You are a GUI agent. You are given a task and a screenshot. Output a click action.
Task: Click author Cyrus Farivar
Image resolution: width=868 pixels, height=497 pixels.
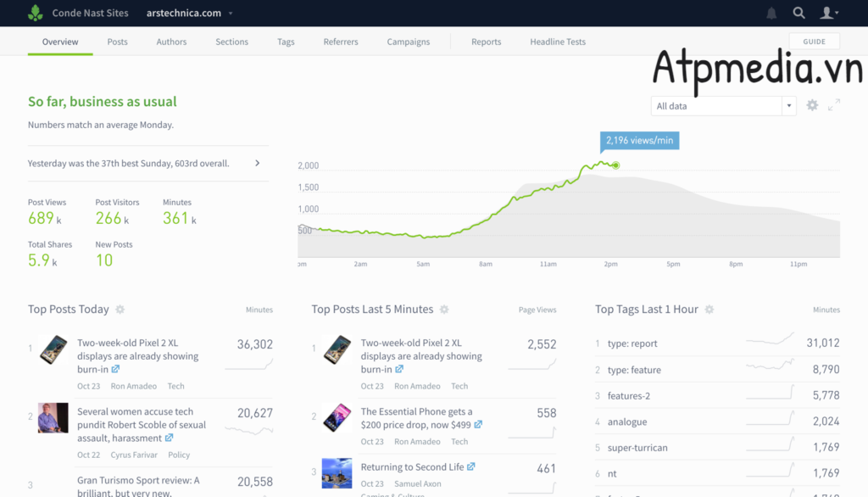134,455
